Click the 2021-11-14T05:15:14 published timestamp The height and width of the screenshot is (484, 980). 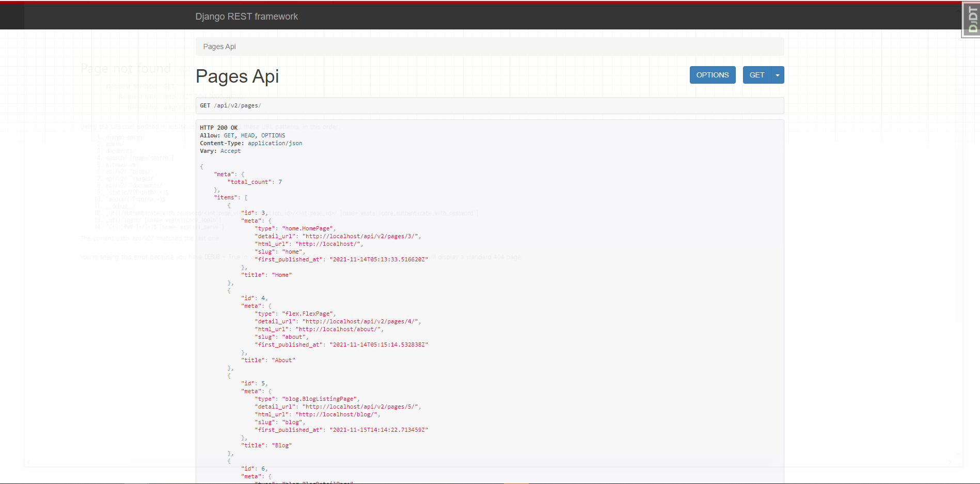(x=379, y=345)
